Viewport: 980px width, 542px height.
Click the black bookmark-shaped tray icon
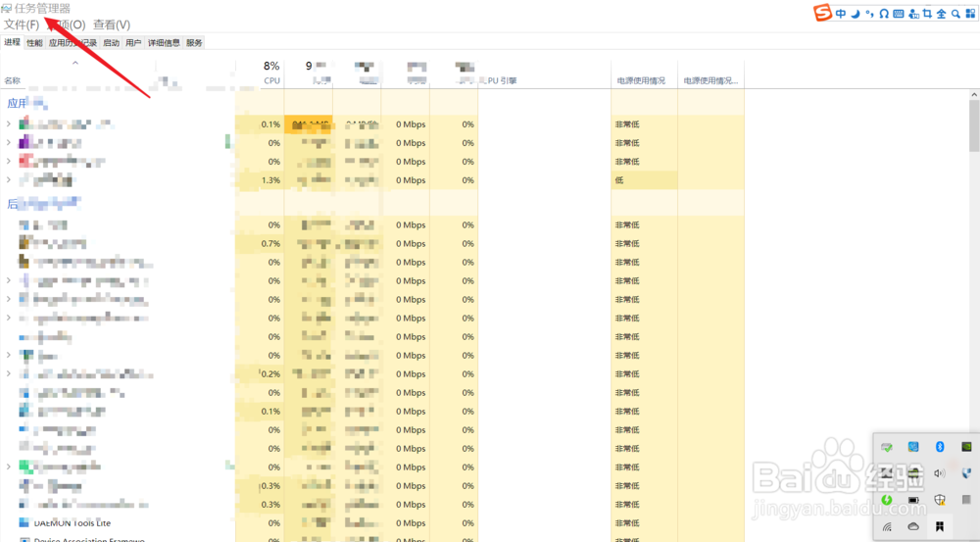tap(940, 526)
